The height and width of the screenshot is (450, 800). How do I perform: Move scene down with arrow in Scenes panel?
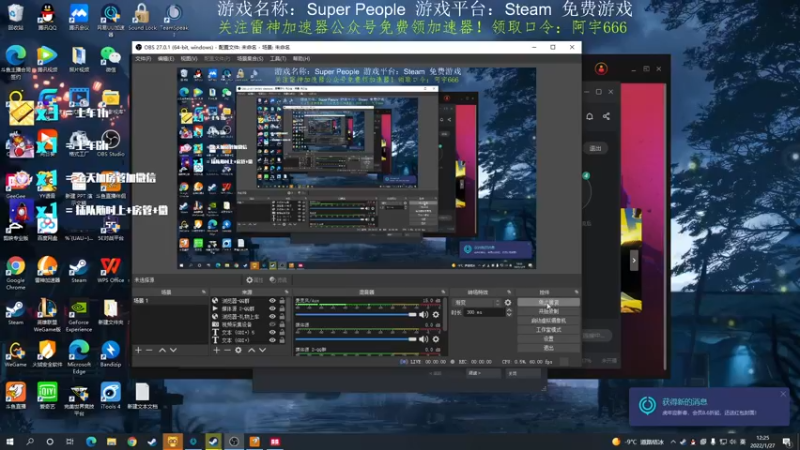point(173,350)
